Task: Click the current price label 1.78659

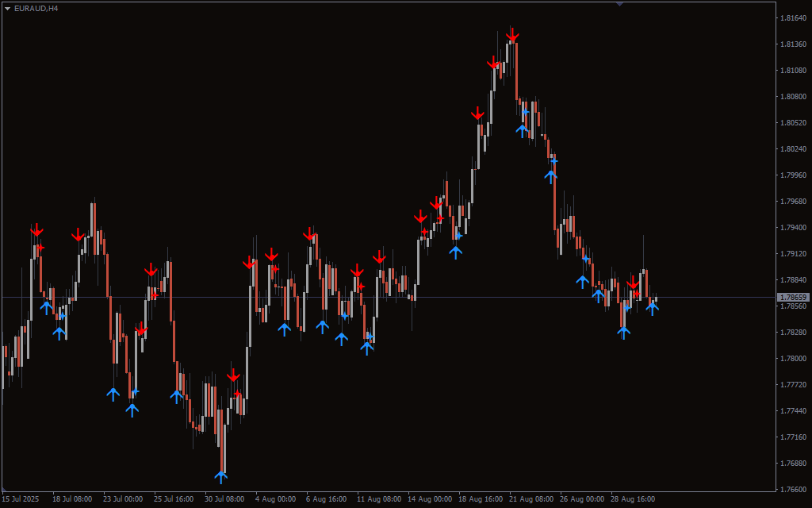Action: pyautogui.click(x=793, y=298)
